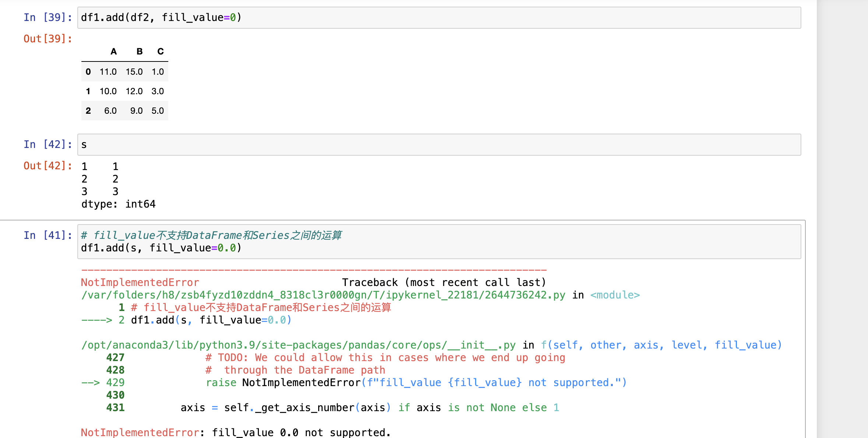Click column header C in output table
The width and height of the screenshot is (868, 438).
tap(161, 52)
